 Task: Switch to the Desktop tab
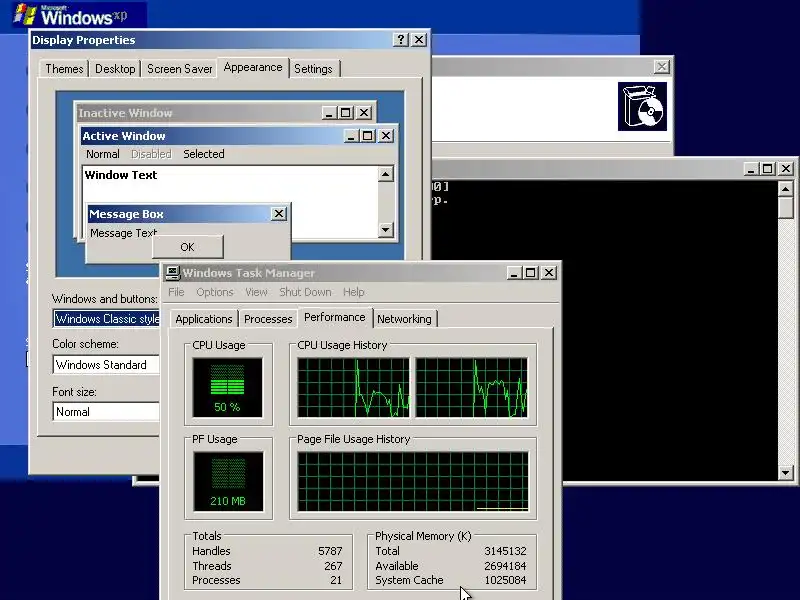point(115,69)
